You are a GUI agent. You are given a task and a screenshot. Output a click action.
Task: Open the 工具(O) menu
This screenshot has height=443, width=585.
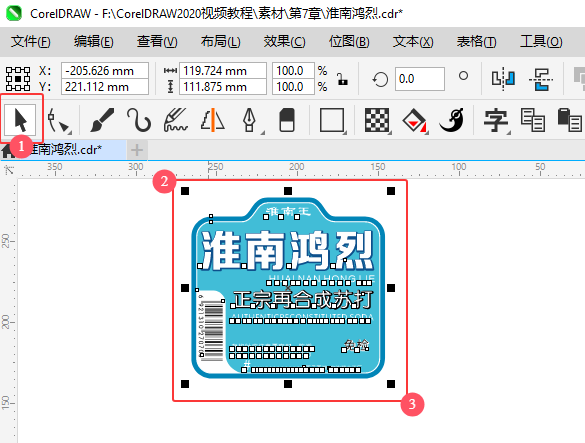541,41
